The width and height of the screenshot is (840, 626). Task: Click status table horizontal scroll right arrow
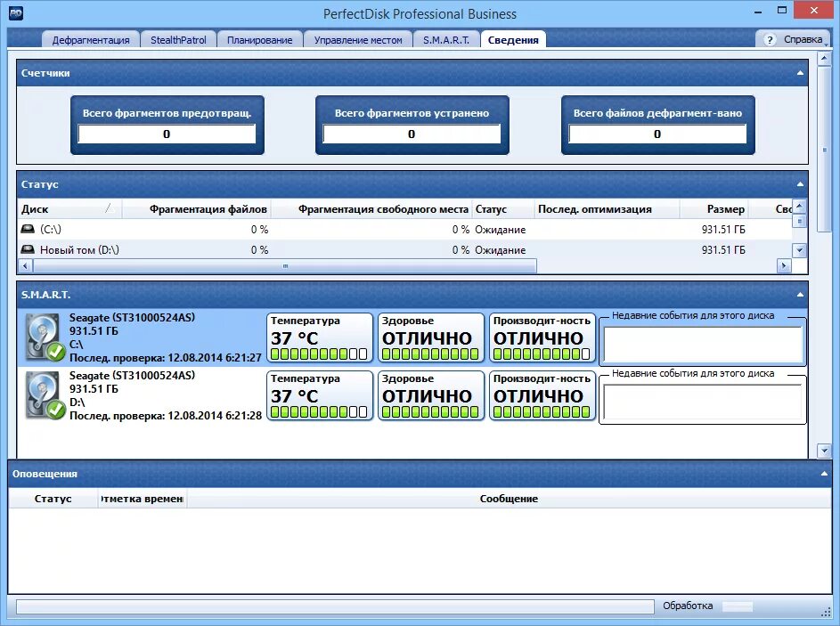[x=784, y=265]
